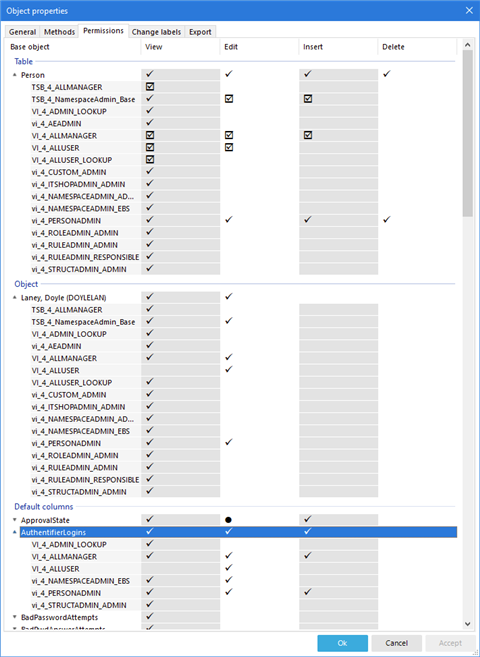Image resolution: width=480 pixels, height=657 pixels.
Task: Select VI_4_ALLUSER under AuthentifierLogins
Action: click(x=55, y=569)
